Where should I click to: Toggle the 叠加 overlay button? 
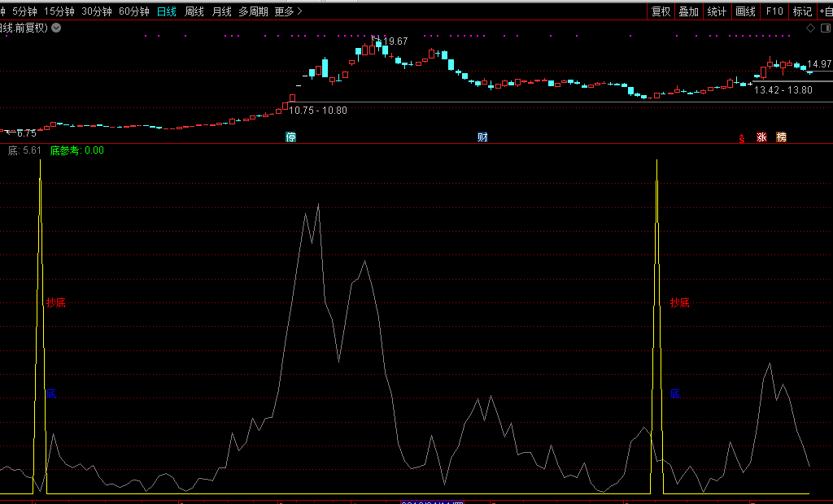point(689,11)
